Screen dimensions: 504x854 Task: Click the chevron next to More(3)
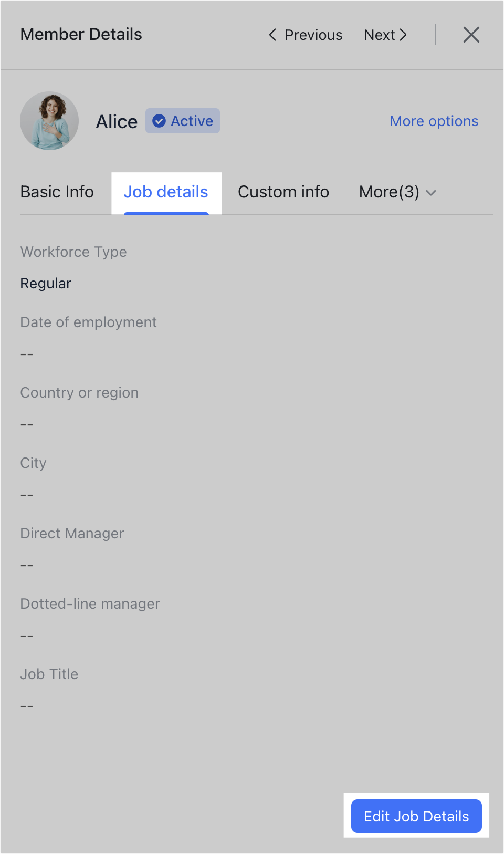432,193
